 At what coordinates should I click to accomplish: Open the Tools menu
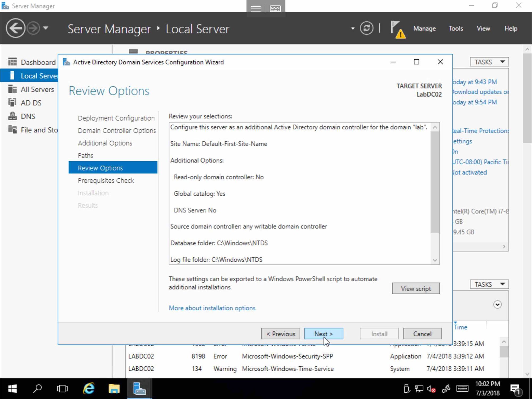click(x=456, y=28)
